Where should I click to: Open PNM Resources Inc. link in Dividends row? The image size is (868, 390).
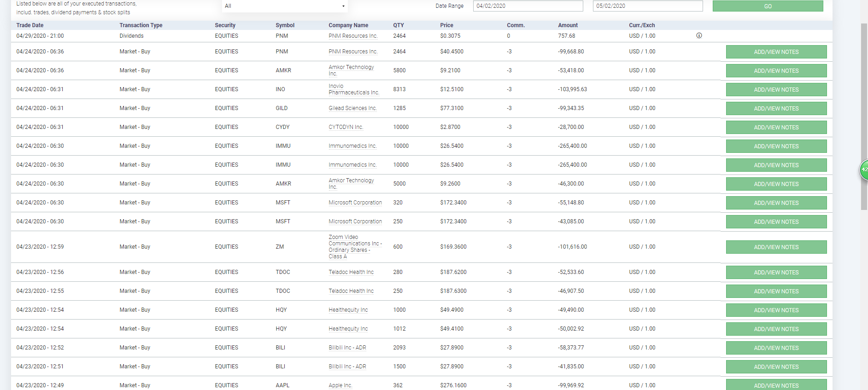pos(353,36)
